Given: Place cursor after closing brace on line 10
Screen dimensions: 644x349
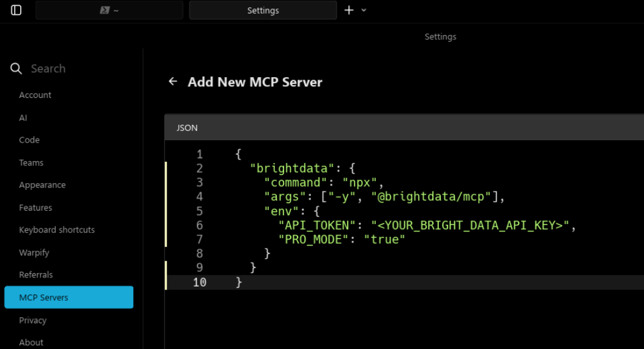Looking at the screenshot, I should 243,282.
